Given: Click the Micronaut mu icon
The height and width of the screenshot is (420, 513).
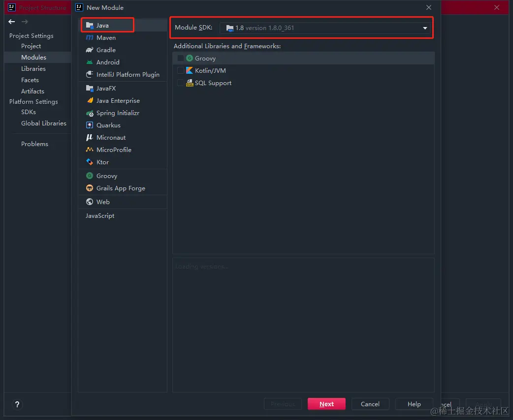Looking at the screenshot, I should coord(89,137).
